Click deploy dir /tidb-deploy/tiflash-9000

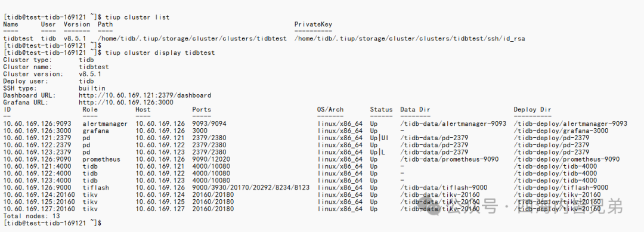coord(561,188)
